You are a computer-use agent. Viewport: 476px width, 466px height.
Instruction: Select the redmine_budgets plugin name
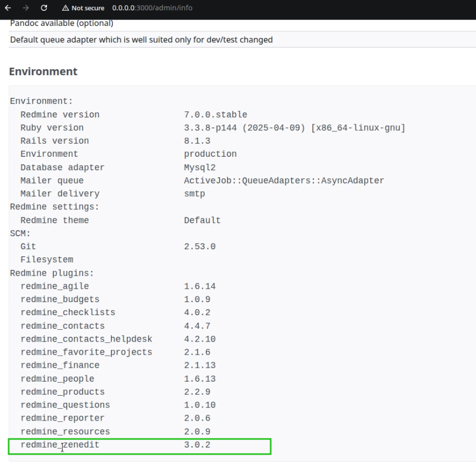tap(60, 299)
